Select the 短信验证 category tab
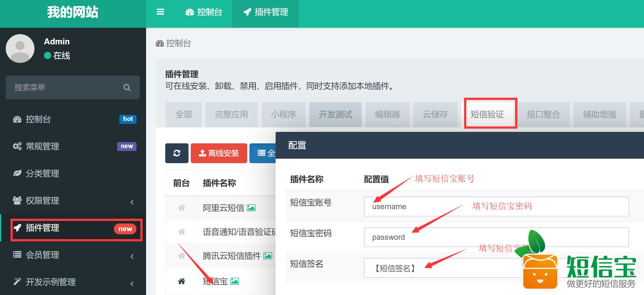Viewport: 644px width, 295px height. pos(487,114)
